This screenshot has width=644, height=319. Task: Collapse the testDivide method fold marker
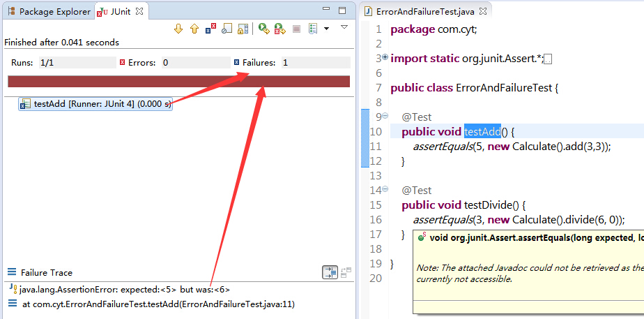(x=385, y=189)
